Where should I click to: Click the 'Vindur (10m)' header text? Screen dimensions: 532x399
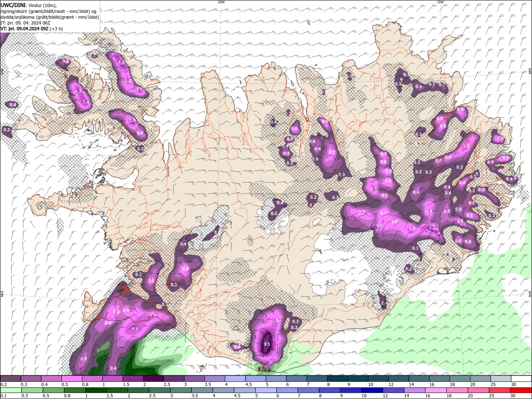tap(42, 5)
